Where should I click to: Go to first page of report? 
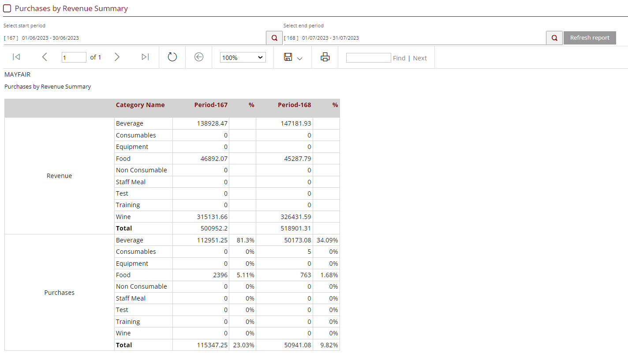pyautogui.click(x=16, y=57)
